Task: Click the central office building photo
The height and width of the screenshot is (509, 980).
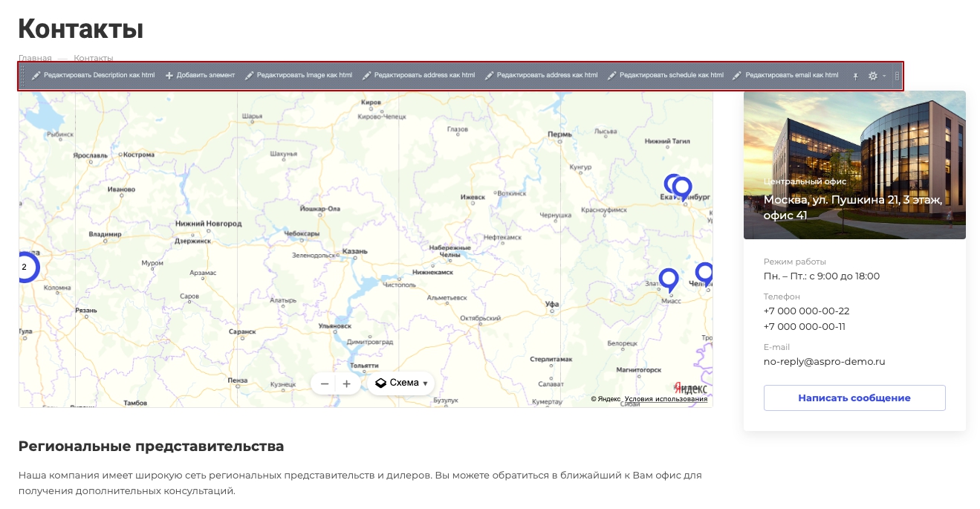Action: pyautogui.click(x=854, y=165)
